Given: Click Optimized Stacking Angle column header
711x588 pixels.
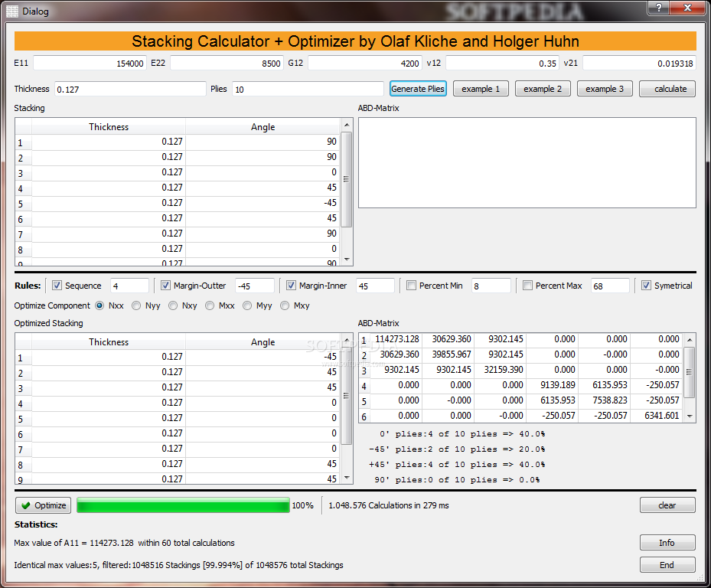Looking at the screenshot, I should (263, 342).
